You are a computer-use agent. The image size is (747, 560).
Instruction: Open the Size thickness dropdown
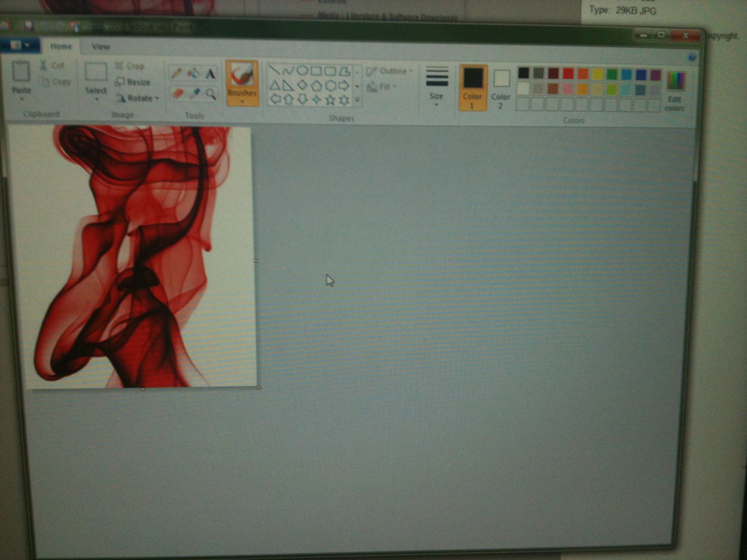(x=437, y=87)
